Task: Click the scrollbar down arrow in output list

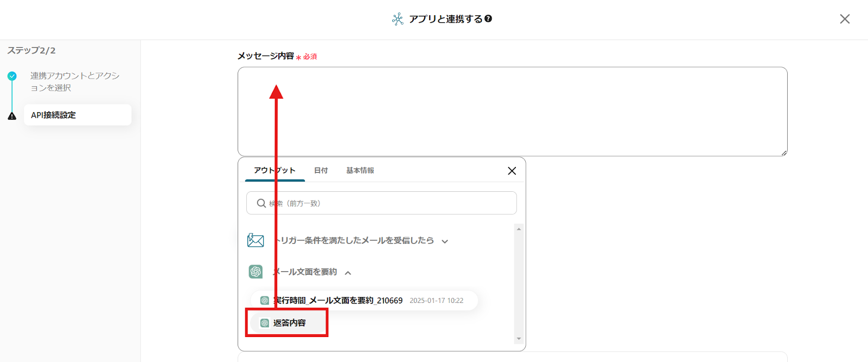Action: (519, 339)
